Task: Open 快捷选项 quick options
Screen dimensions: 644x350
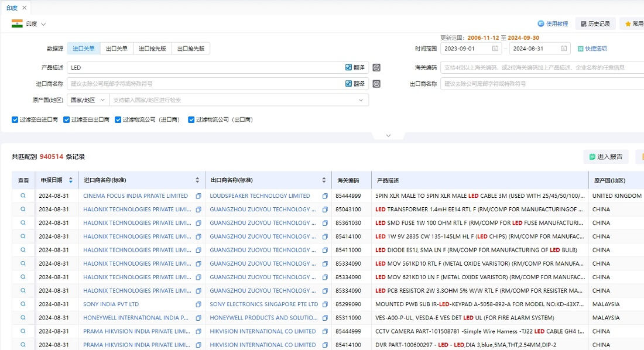Action: pyautogui.click(x=592, y=49)
